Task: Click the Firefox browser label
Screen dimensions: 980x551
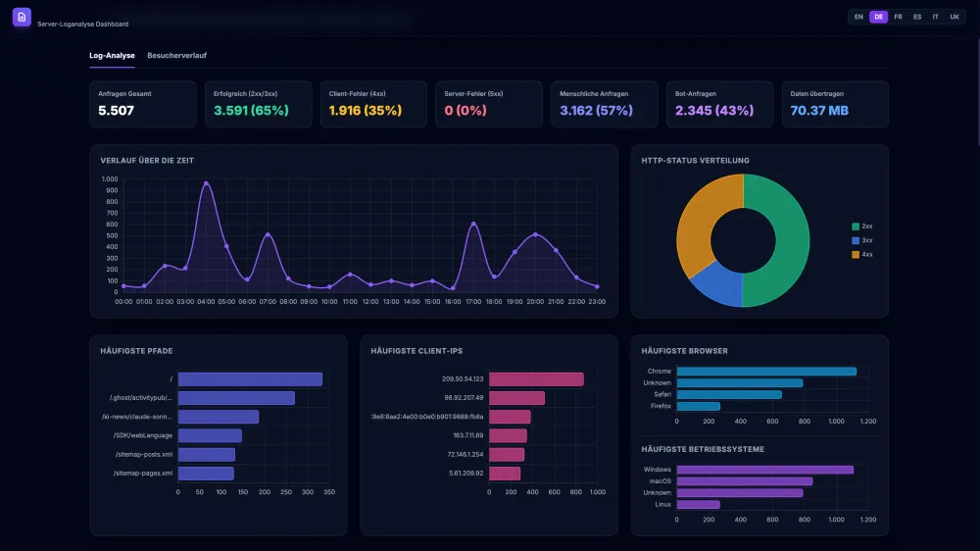Action: point(661,406)
